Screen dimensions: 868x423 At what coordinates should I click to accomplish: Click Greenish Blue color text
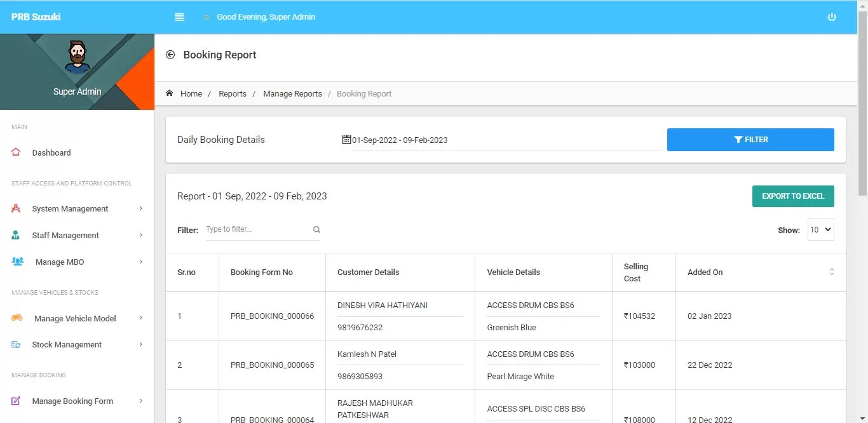pyautogui.click(x=512, y=328)
